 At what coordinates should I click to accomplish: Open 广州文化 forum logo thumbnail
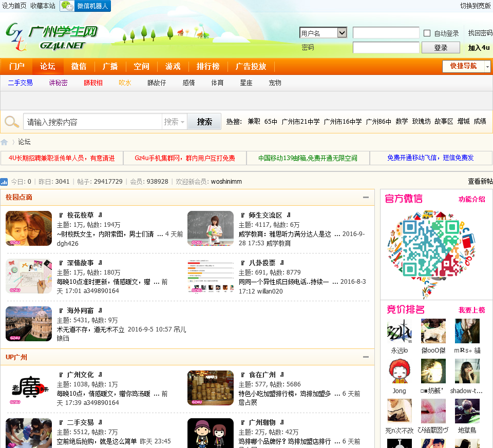pos(29,388)
